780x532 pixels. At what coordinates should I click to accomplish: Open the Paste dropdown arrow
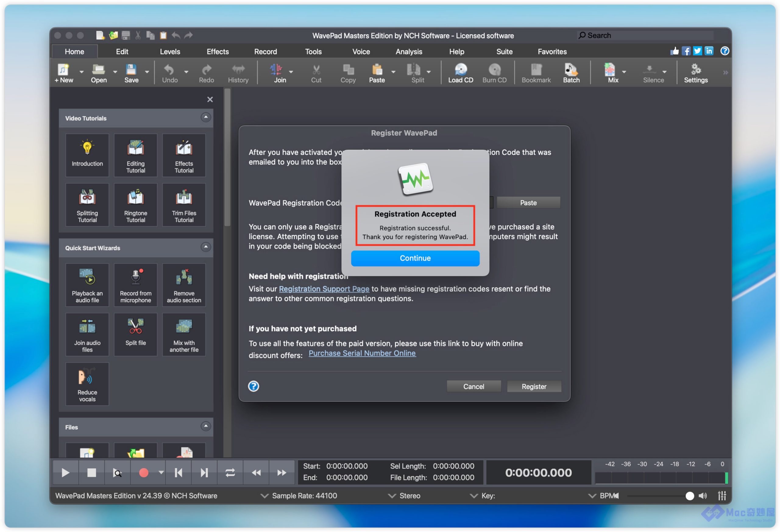coord(393,72)
